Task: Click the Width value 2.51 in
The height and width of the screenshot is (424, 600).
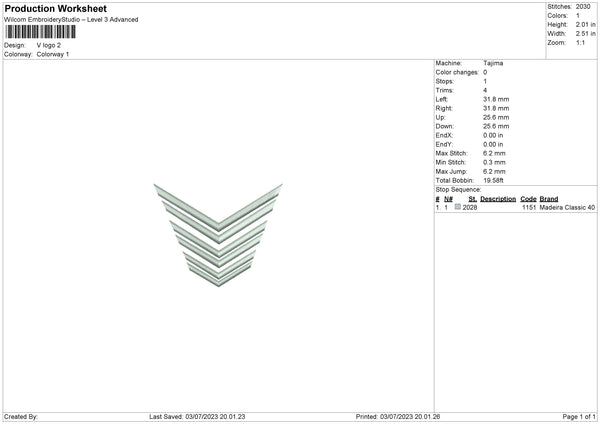Action: [586, 34]
